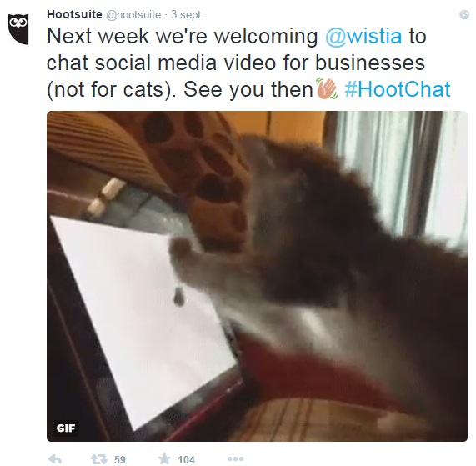
Task: View the 59 retweets count
Action: click(x=120, y=459)
